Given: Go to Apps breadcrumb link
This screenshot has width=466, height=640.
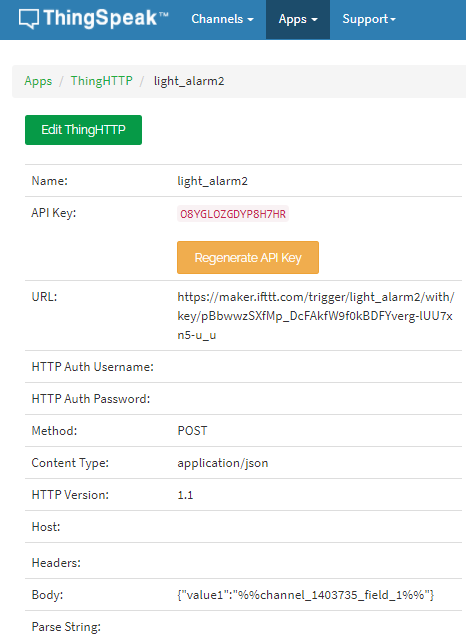Looking at the screenshot, I should point(38,81).
